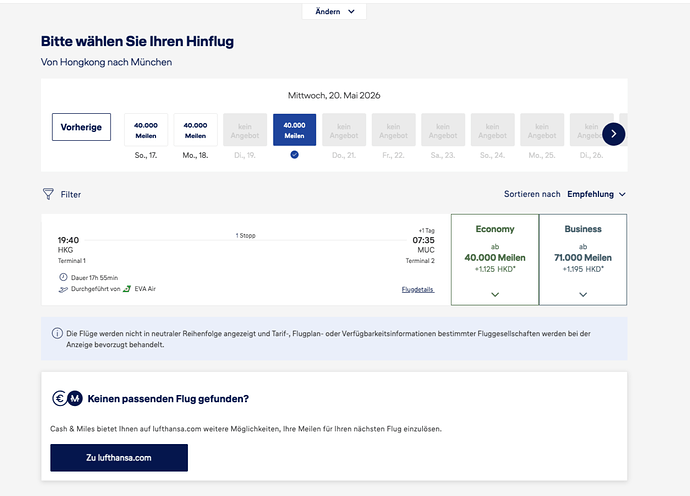Click the Economy fare chevron arrow
Image resolution: width=690 pixels, height=496 pixels.
click(495, 294)
